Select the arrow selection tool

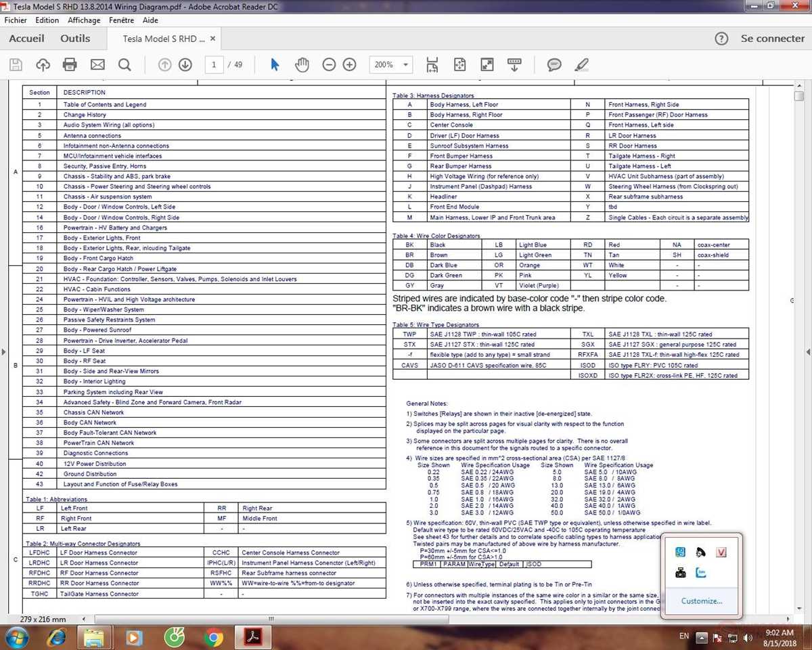275,65
